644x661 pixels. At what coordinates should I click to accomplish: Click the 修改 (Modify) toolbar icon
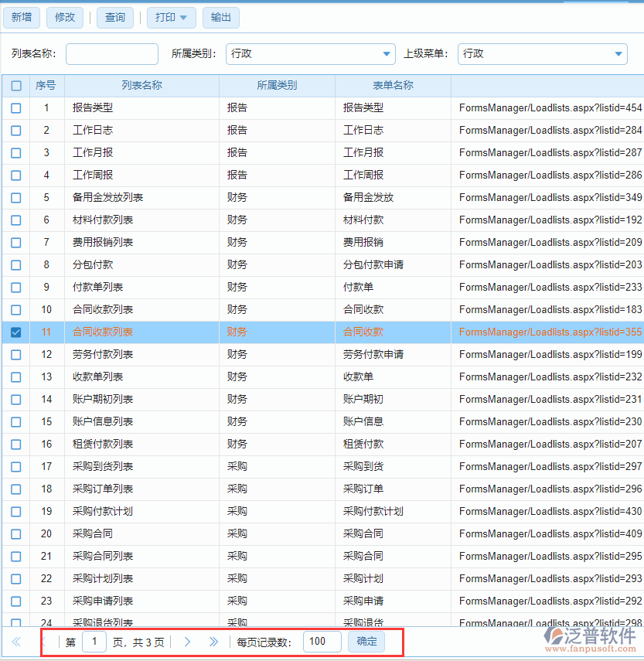pyautogui.click(x=64, y=17)
